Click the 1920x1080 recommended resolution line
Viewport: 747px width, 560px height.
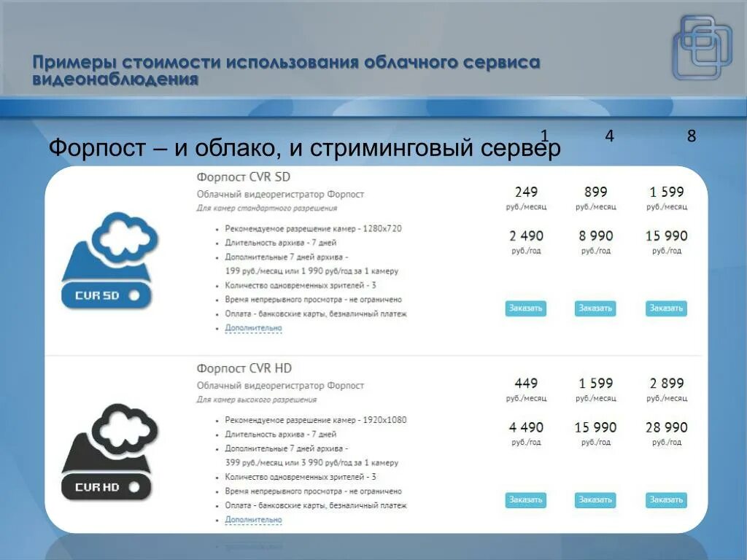pyautogui.click(x=315, y=420)
